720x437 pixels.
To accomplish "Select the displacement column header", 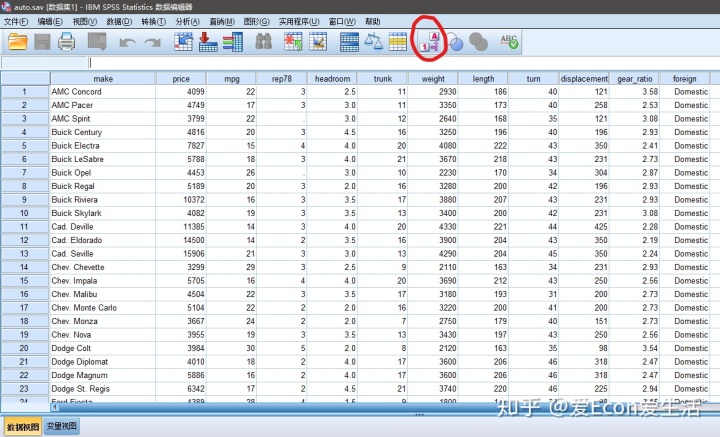I will (x=584, y=78).
